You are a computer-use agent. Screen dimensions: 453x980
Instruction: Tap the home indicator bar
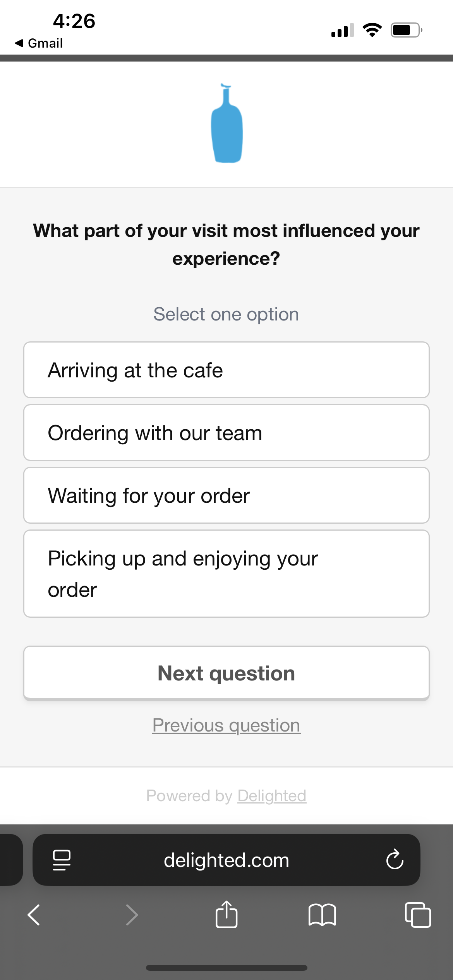(226, 968)
